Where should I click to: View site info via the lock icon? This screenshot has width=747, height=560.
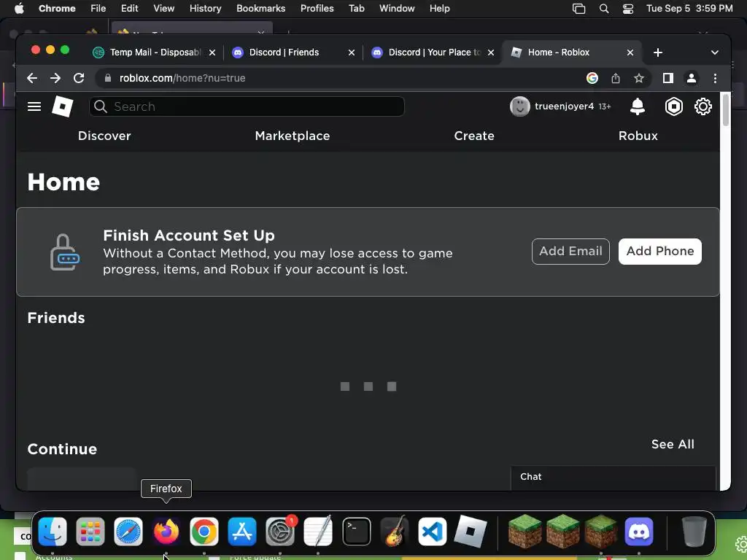click(x=108, y=78)
